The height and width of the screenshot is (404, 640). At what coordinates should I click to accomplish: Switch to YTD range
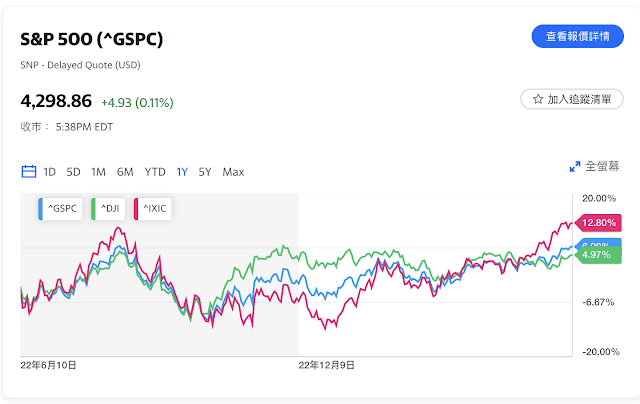(155, 172)
